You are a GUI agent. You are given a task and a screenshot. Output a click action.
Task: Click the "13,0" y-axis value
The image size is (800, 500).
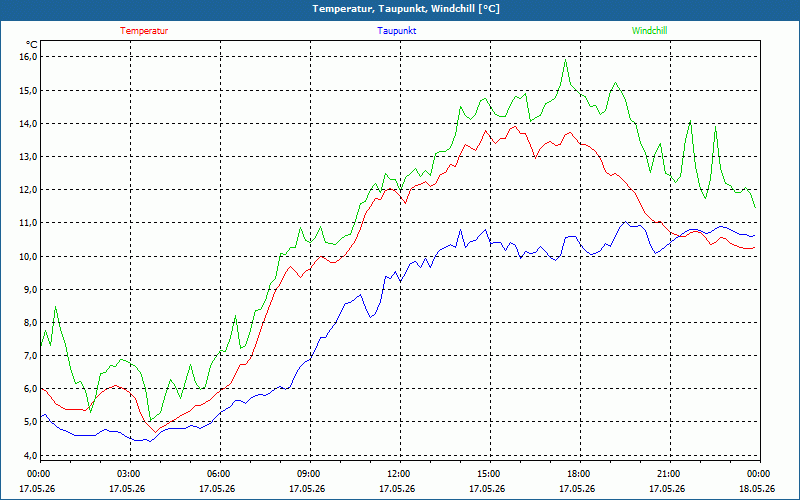30,157
